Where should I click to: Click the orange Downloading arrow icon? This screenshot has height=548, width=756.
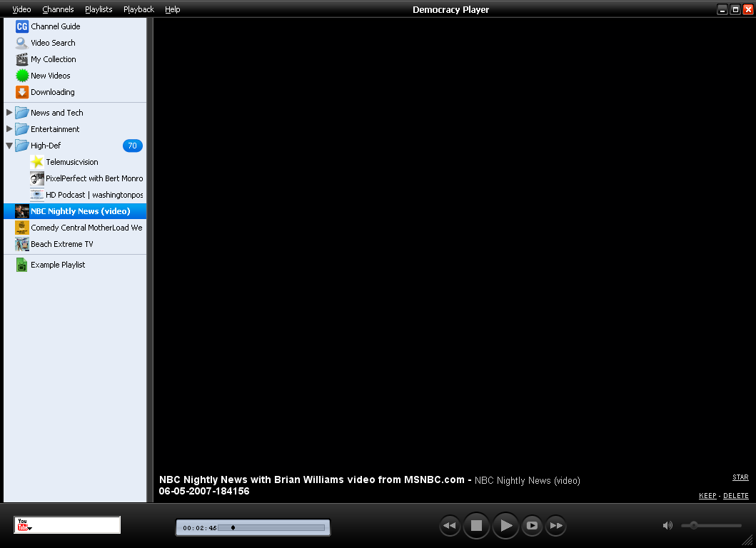[x=21, y=92]
